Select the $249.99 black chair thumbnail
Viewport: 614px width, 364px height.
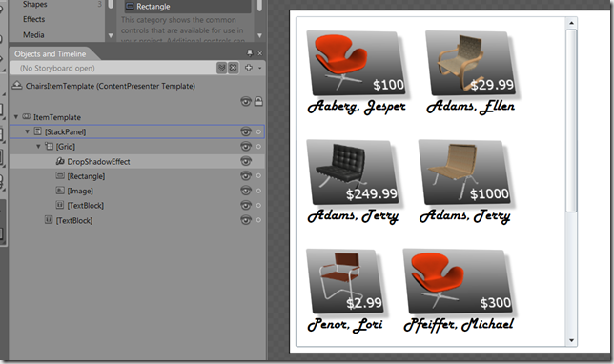click(x=353, y=172)
